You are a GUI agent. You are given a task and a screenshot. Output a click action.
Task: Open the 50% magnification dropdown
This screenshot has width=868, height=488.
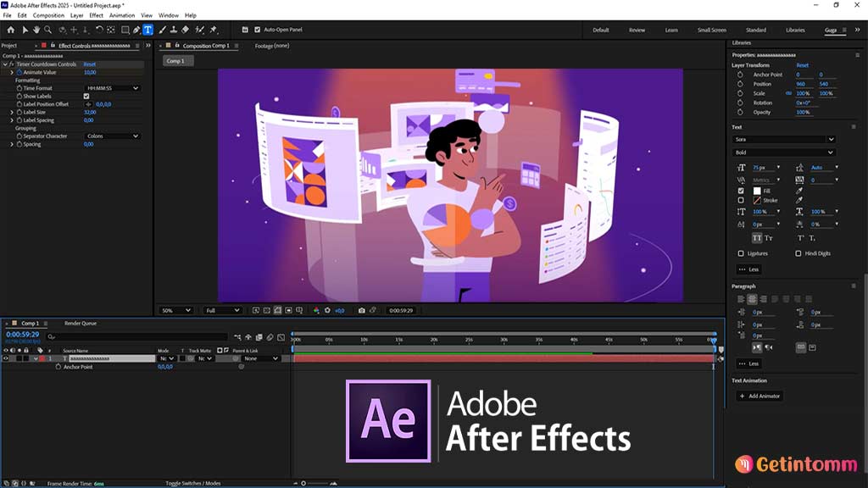(176, 310)
